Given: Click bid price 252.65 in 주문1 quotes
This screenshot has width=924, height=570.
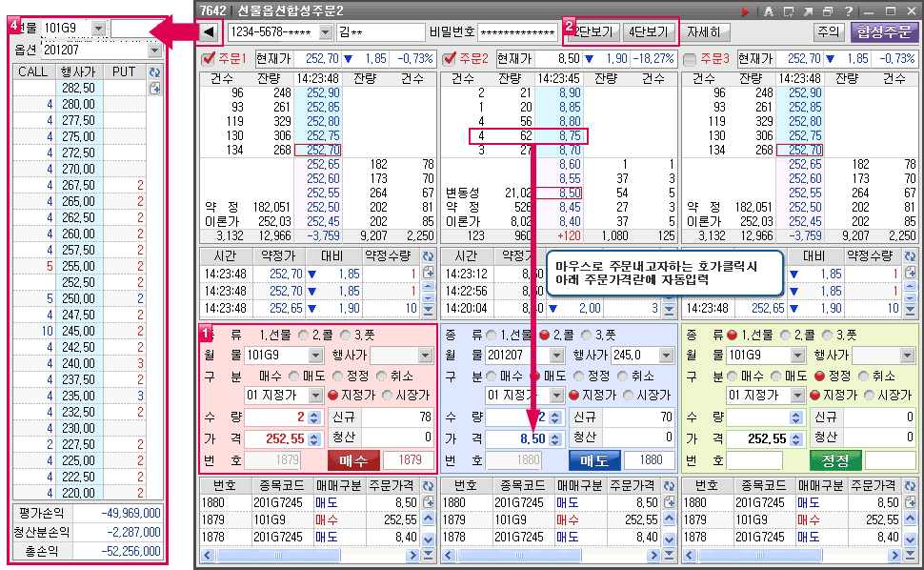Looking at the screenshot, I should pyautogui.click(x=323, y=165).
